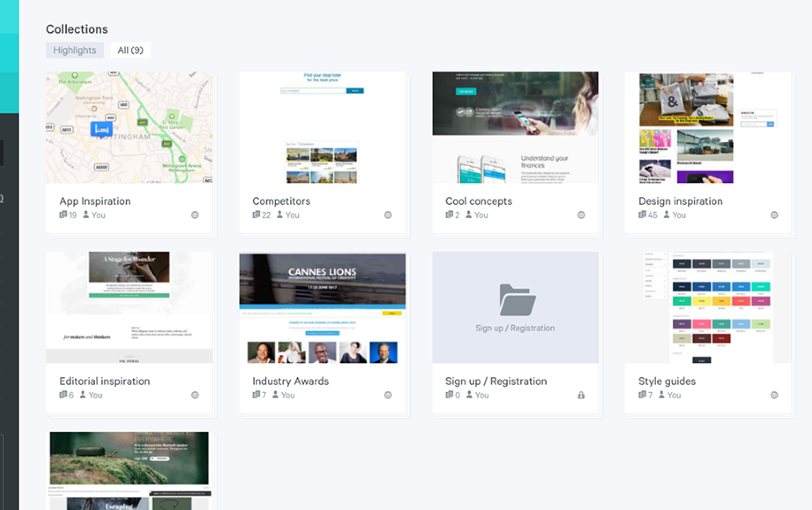Click the globe icon on Competitors card

point(388,215)
